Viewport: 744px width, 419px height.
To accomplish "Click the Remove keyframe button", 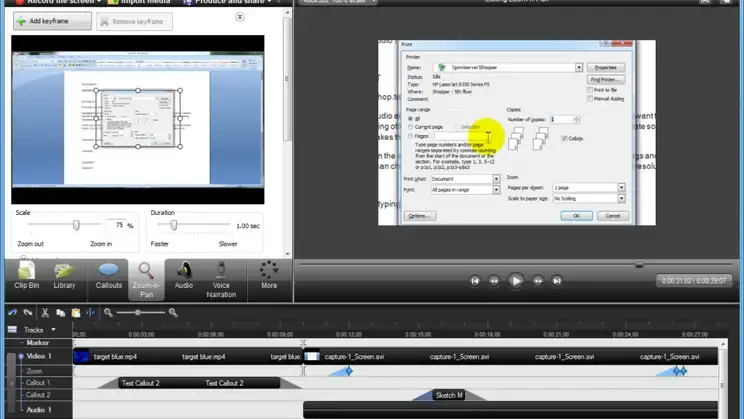I will [134, 21].
